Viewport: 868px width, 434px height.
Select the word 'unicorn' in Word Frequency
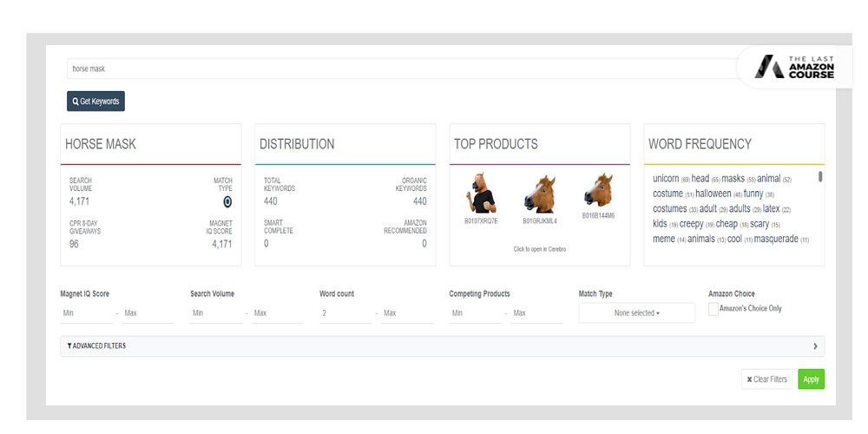666,179
